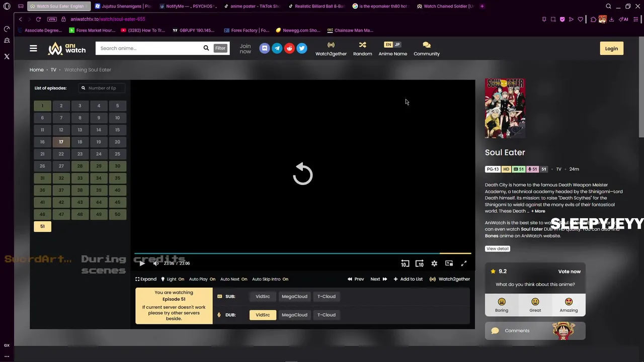The height and width of the screenshot is (362, 644).
Task: Go back with the browser back arrow
Action: pos(20,19)
